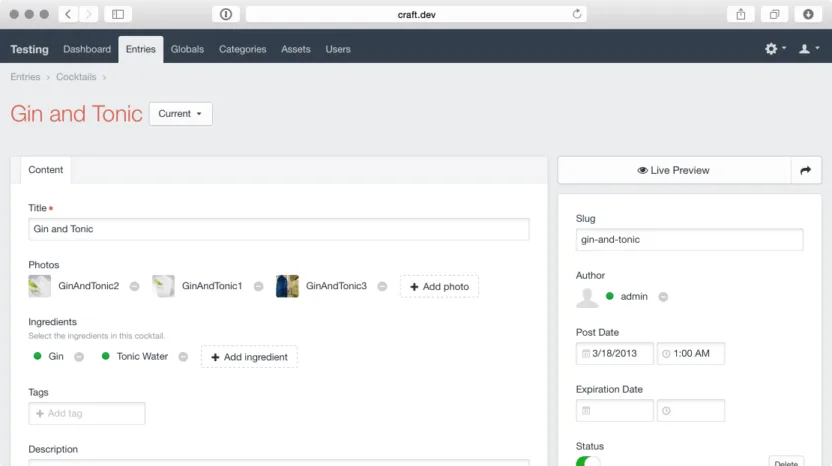Image resolution: width=832 pixels, height=466 pixels.
Task: Remove the Gin ingredient
Action: click(79, 357)
